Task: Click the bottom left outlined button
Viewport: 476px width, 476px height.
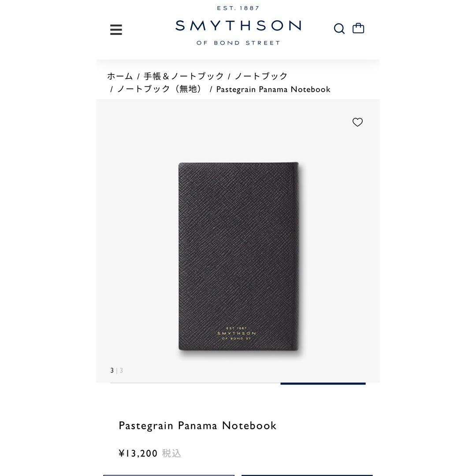Action: click(169, 475)
